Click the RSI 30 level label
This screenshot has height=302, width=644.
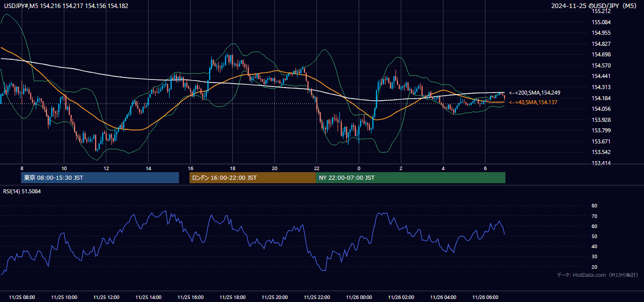(x=594, y=257)
